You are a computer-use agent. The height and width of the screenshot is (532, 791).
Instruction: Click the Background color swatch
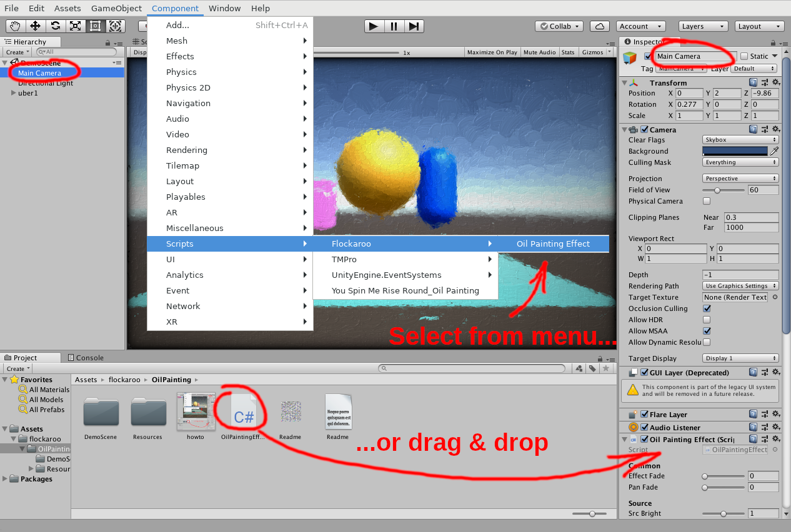(x=735, y=151)
